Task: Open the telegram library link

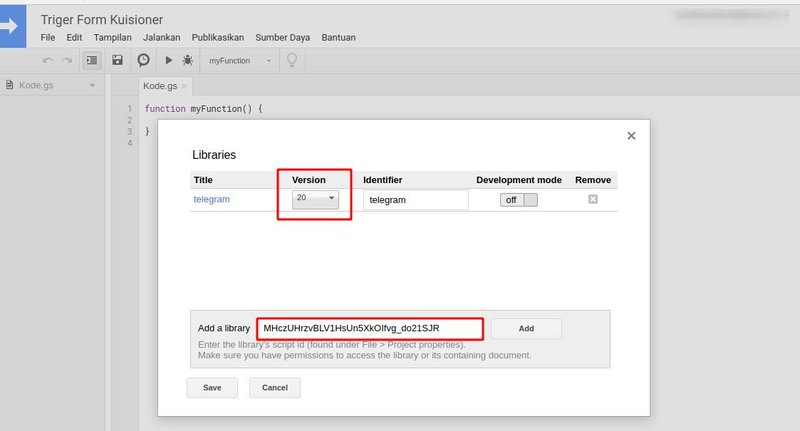Action: click(x=211, y=200)
